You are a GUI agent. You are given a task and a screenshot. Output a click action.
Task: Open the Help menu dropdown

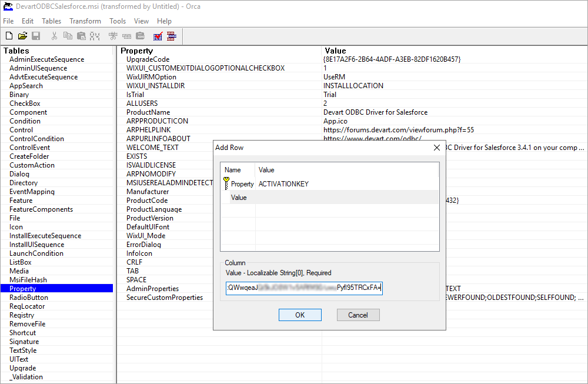tap(164, 21)
